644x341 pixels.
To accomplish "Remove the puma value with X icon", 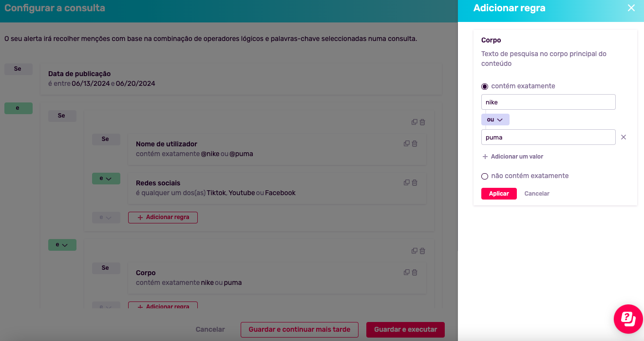I will [624, 137].
